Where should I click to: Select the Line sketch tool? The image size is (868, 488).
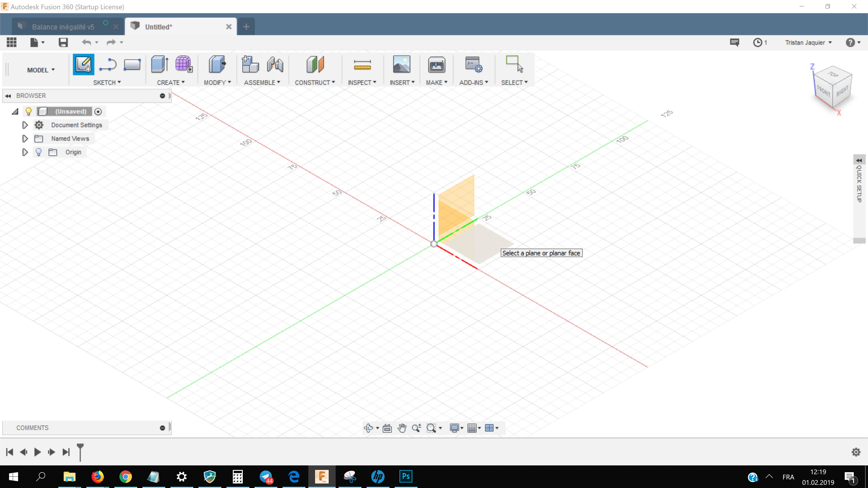pos(108,64)
